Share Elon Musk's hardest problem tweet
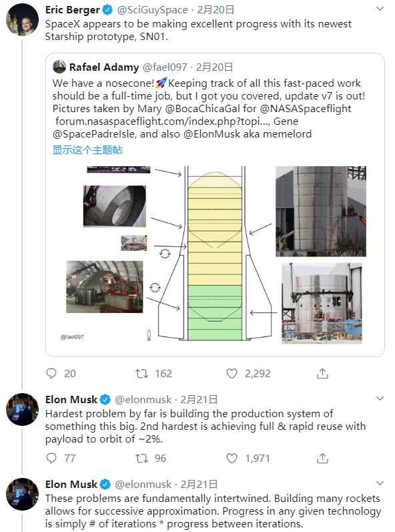This screenshot has height=532, width=395. (322, 459)
